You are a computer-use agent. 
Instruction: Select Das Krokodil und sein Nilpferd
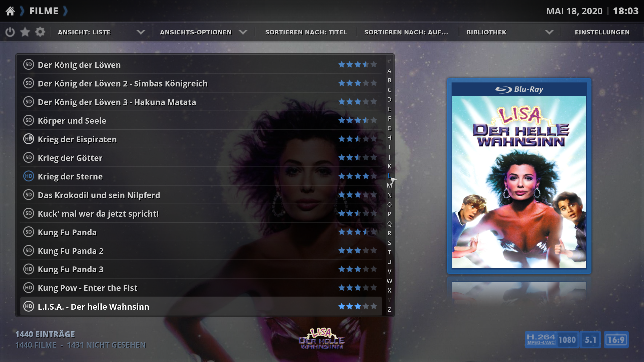[x=201, y=195]
